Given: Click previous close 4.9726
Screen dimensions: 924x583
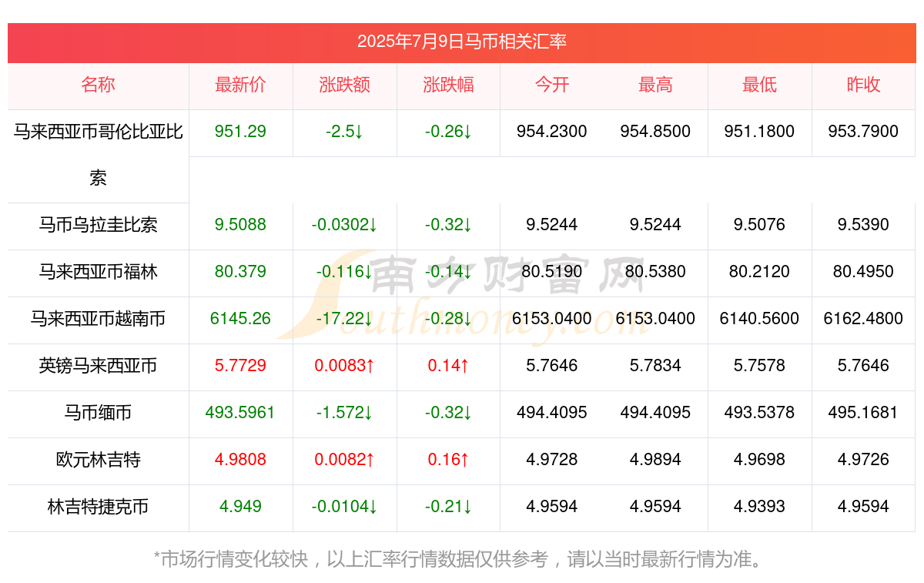Looking at the screenshot, I should coord(863,460).
